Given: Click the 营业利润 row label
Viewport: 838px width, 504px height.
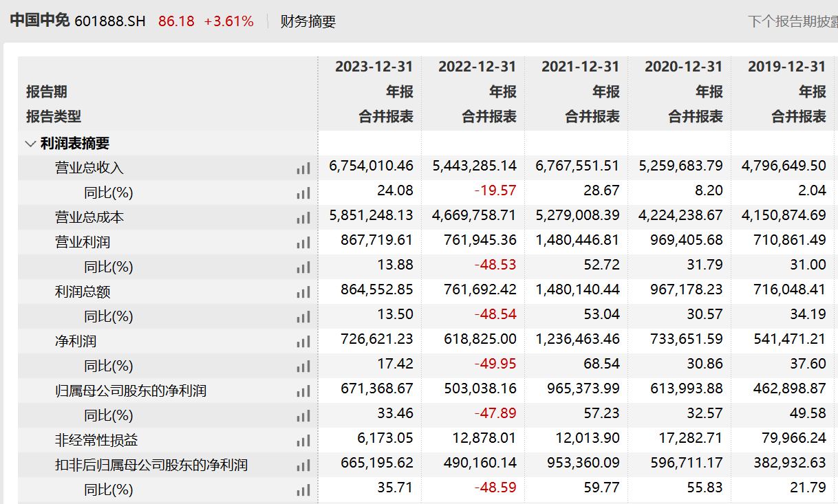Looking at the screenshot, I should click(x=83, y=242).
